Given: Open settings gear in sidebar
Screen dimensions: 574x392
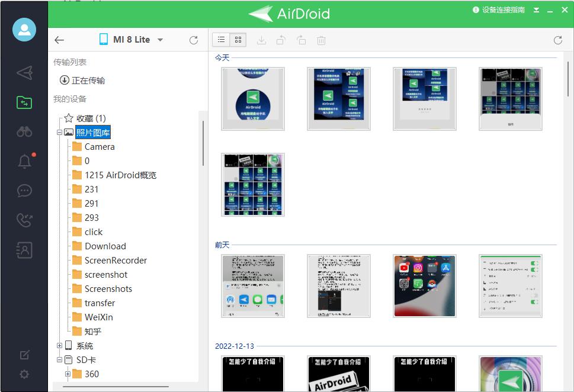Looking at the screenshot, I should coord(24,374).
